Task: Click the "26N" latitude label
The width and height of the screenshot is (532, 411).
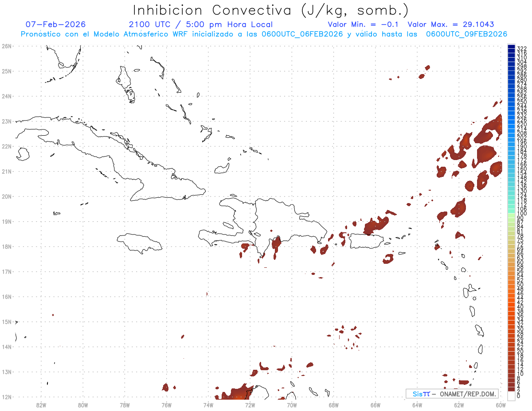Action: (7, 46)
